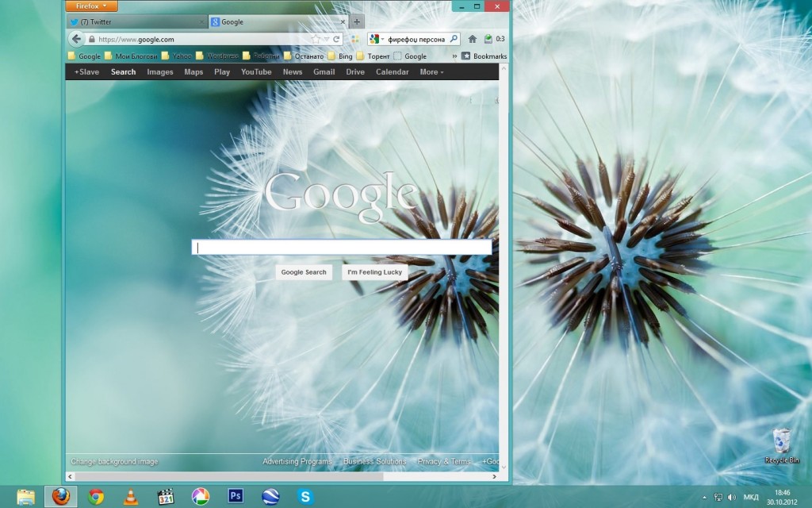Open Gmail in the Google bar
The image size is (812, 508).
324,72
